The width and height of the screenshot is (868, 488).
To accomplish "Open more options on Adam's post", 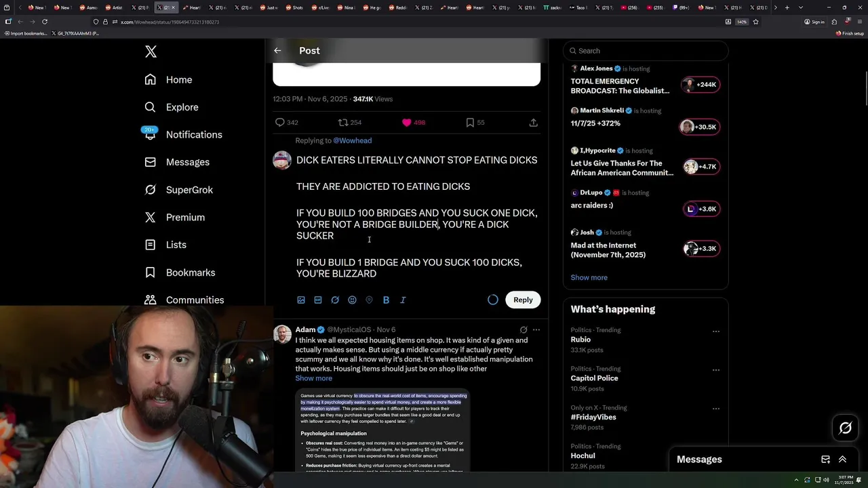I will [x=536, y=330].
